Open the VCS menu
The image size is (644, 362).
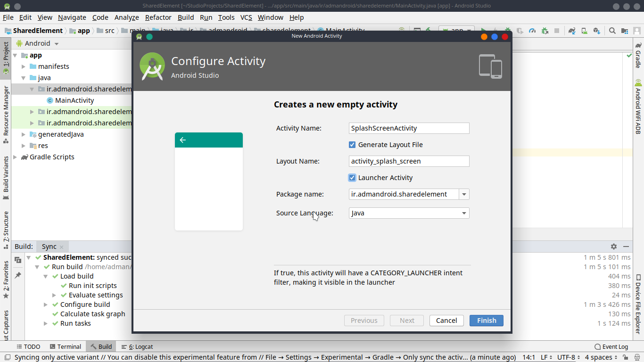point(246,17)
